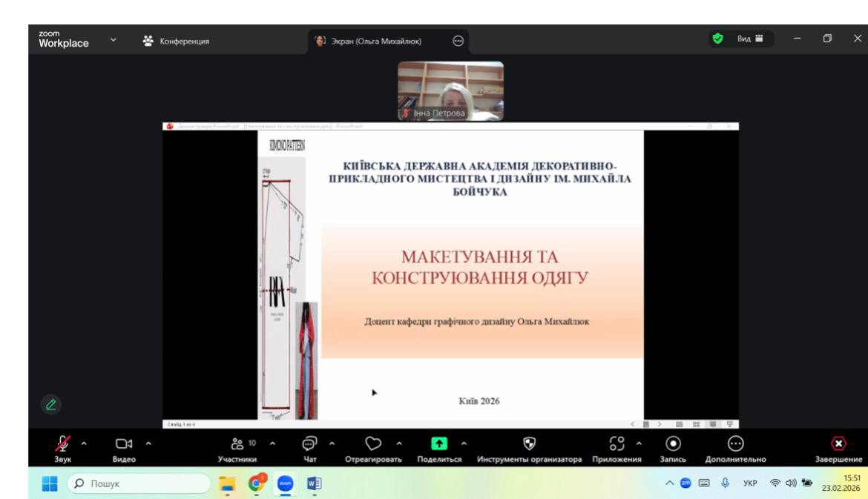
Task: Expand audio options arrow next to Звук
Action: (83, 443)
